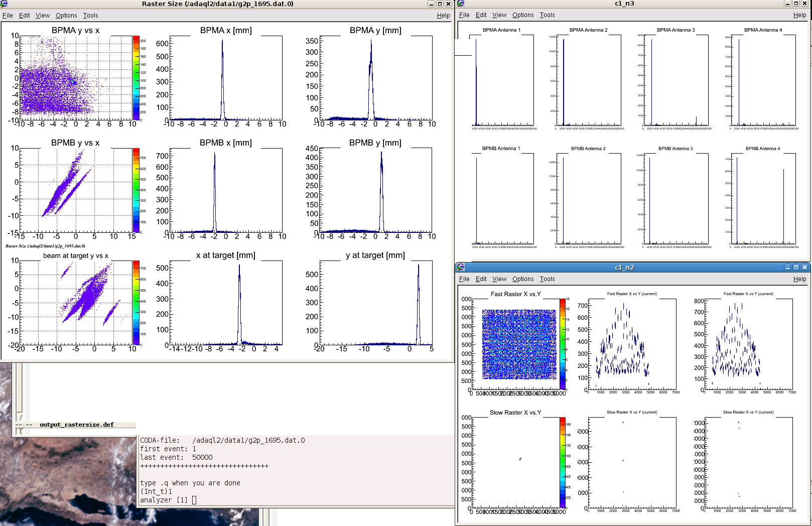
Task: Select BPMB Antenna 4 histogram pad
Action: (763, 198)
